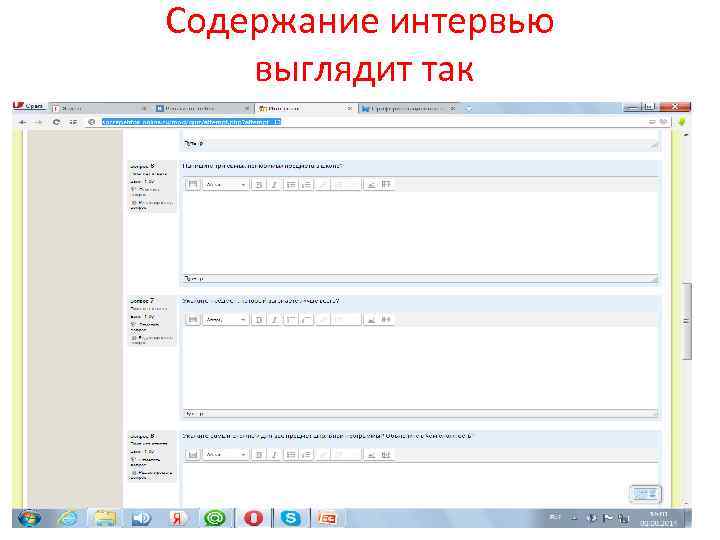Switch to the first browser tab
This screenshot has height=540, width=720.
(x=100, y=108)
